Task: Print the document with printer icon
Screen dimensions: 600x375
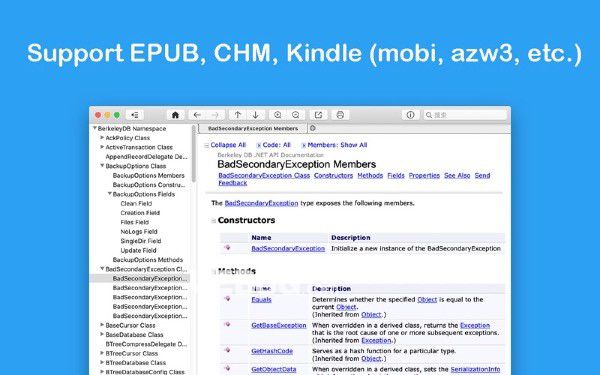Action: pos(340,115)
